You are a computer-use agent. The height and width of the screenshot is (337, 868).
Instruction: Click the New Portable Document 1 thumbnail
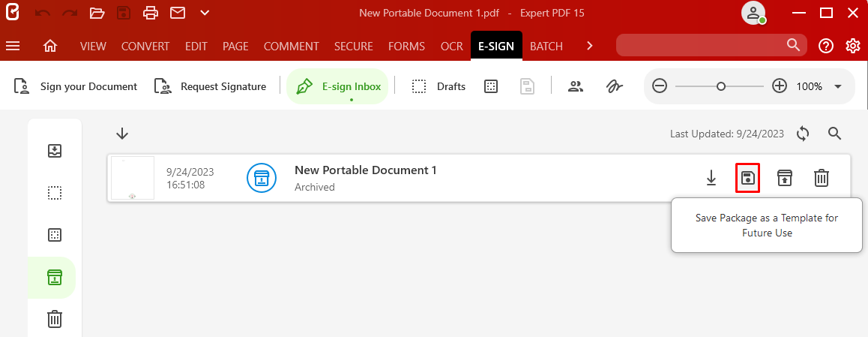(133, 178)
